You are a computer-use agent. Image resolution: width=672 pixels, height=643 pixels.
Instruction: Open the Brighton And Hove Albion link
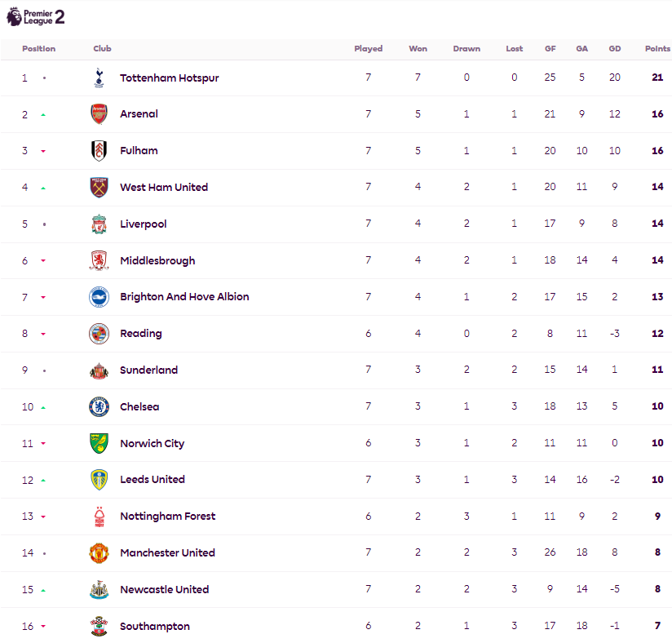click(184, 297)
